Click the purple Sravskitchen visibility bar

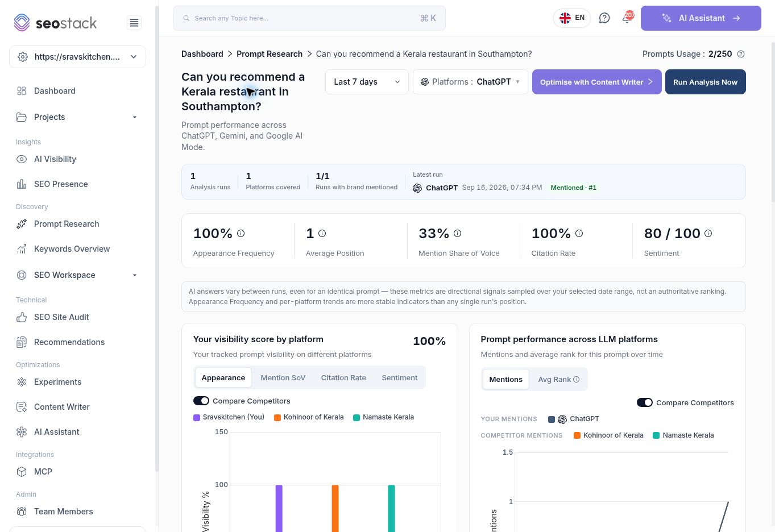(x=279, y=509)
